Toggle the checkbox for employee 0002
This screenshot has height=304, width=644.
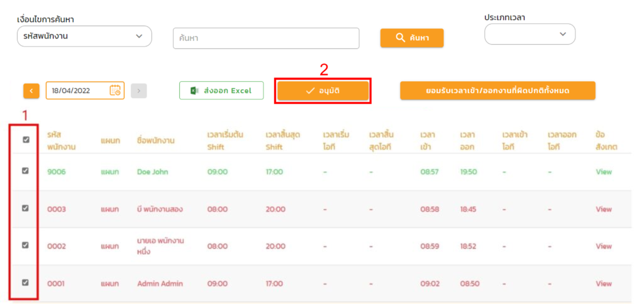coord(26,245)
